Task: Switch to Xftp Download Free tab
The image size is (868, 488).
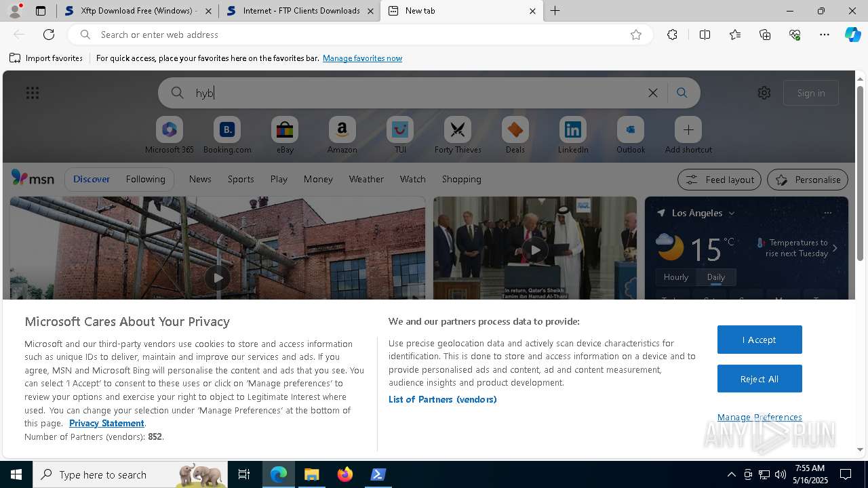Action: click(138, 11)
